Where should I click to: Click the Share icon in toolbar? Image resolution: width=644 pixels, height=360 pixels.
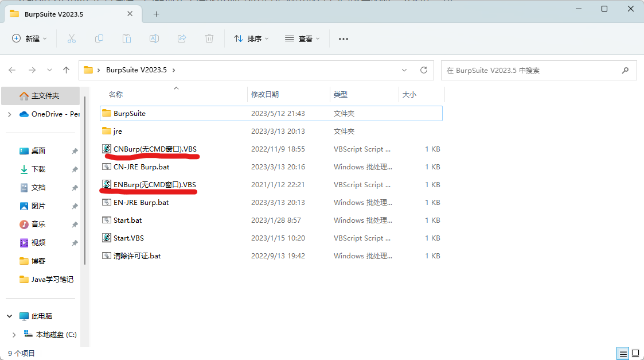coord(182,38)
